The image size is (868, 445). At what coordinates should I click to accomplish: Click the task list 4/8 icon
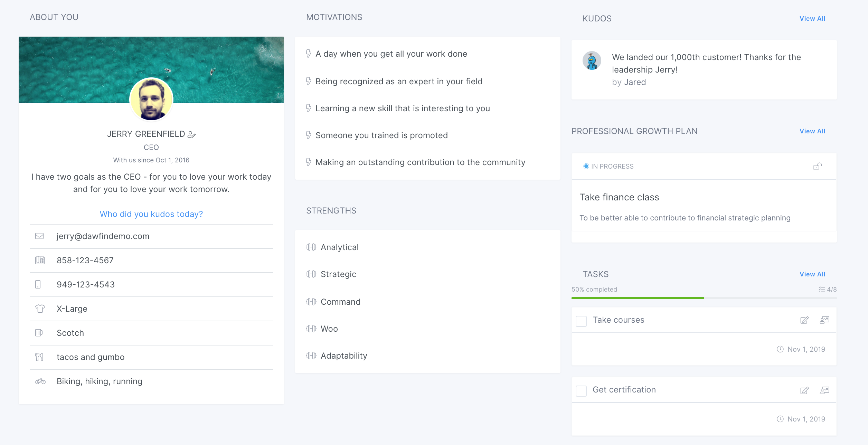click(x=822, y=289)
